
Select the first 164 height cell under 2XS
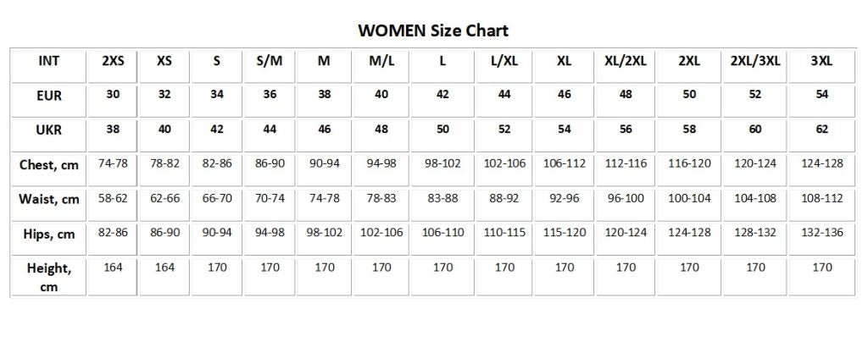click(113, 268)
